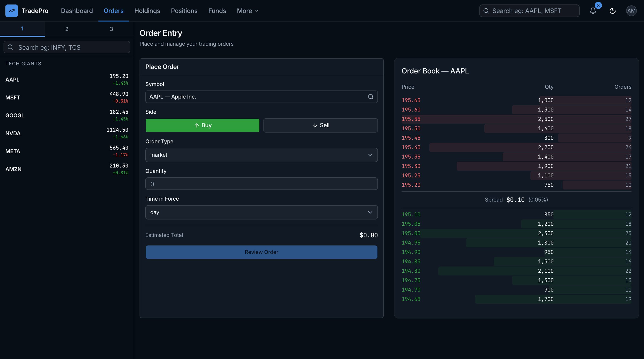Select AAPL in the watchlist

(67, 79)
